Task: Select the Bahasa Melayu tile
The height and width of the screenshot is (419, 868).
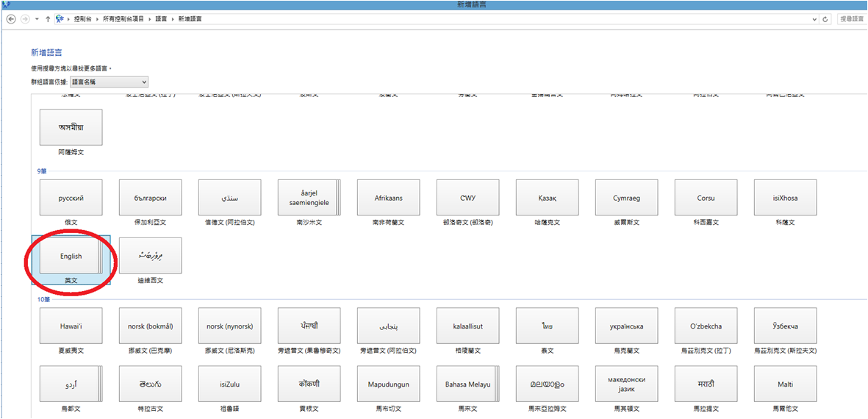Action: pos(467,384)
